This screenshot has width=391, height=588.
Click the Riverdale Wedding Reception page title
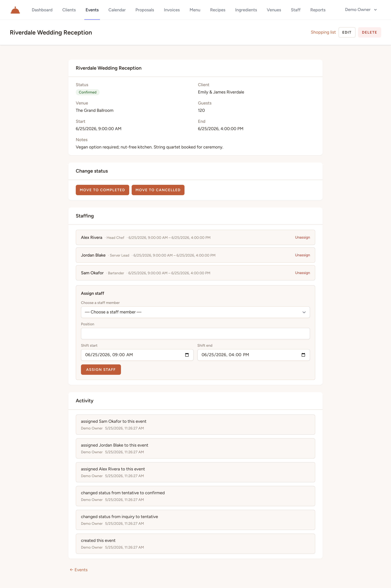(x=51, y=32)
